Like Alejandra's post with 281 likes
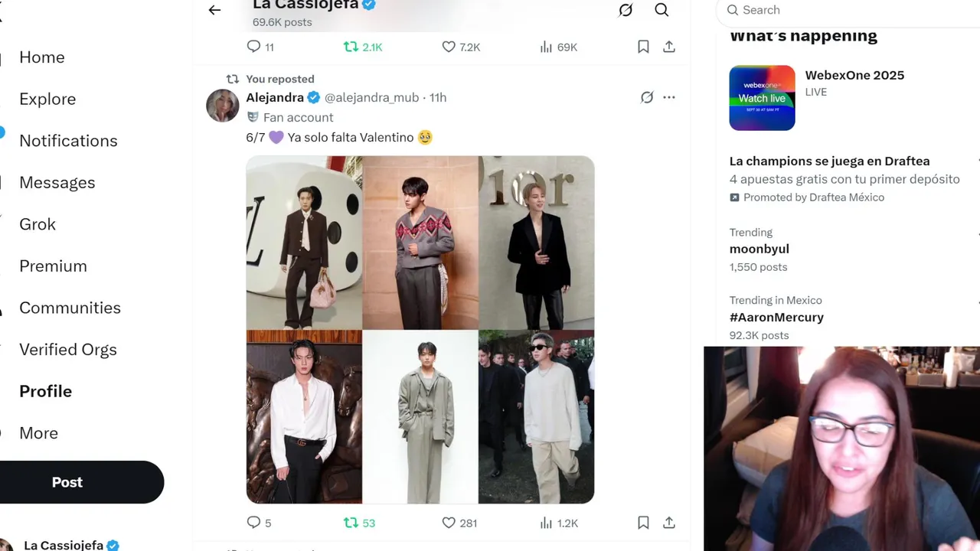 click(449, 523)
